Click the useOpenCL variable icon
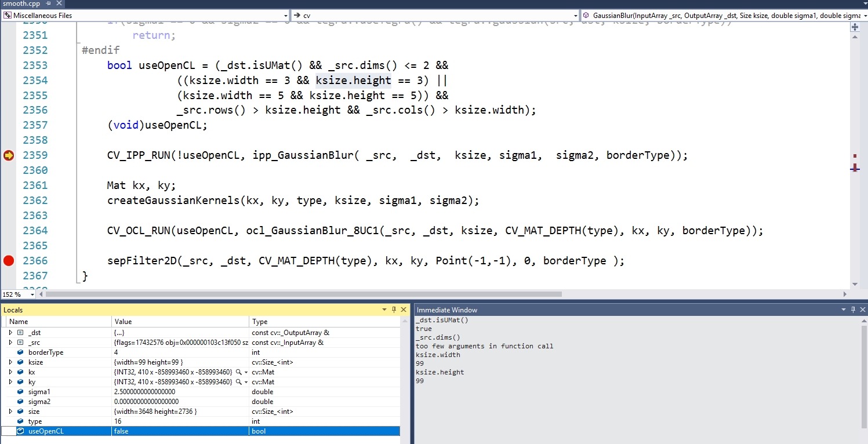 (20, 431)
